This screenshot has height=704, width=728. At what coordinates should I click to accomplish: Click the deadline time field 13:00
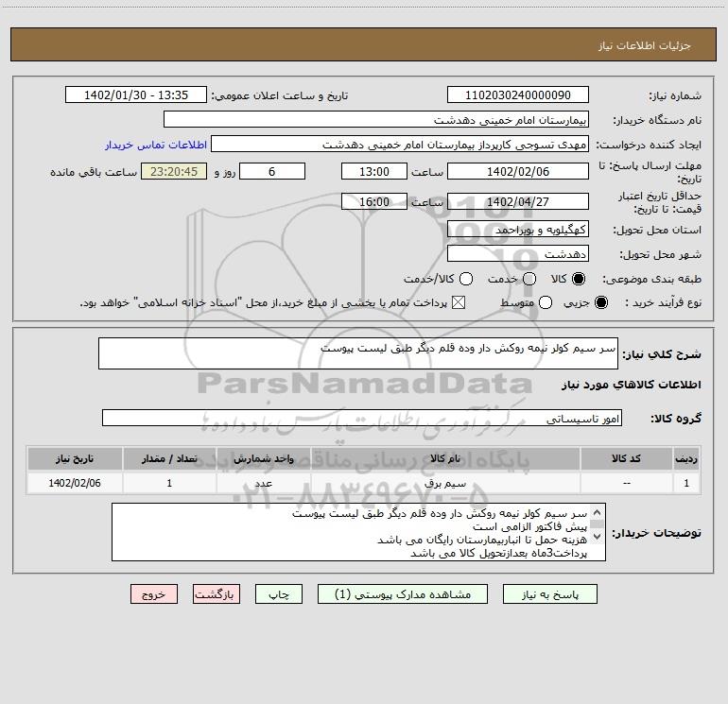click(374, 171)
